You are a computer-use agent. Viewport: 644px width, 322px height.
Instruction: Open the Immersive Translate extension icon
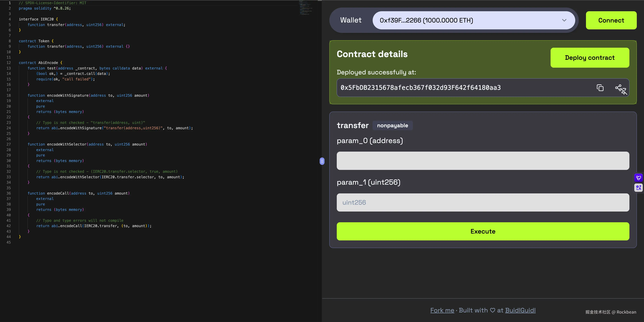tap(638, 188)
